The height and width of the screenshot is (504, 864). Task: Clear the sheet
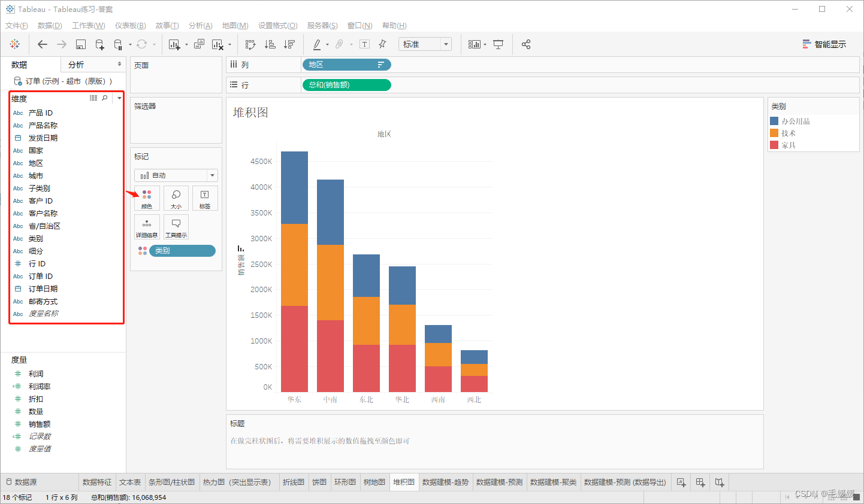(x=217, y=44)
